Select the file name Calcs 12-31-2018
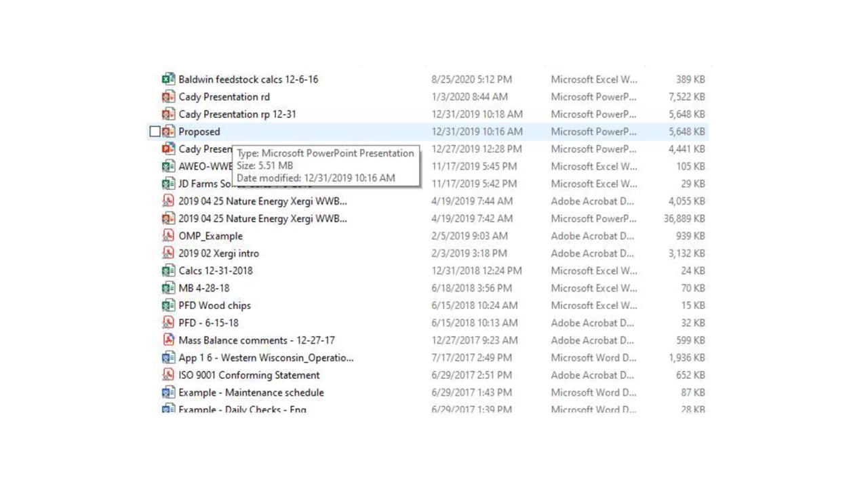The image size is (868, 488). pos(216,270)
